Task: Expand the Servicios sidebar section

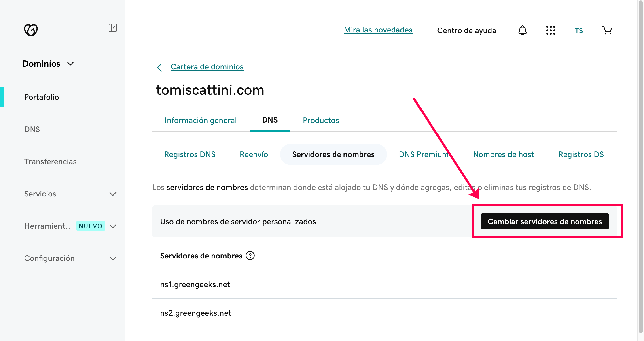Action: [113, 194]
